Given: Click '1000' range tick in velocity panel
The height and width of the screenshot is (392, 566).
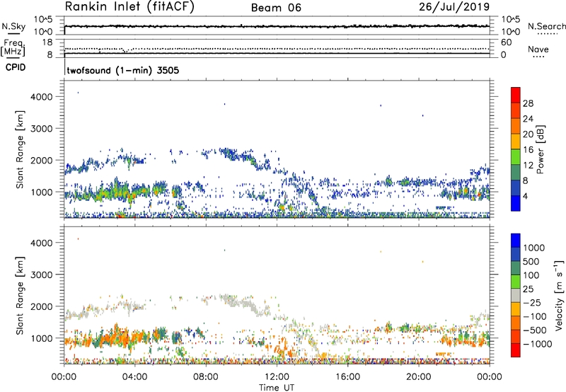Looking at the screenshot, I should (x=42, y=338).
